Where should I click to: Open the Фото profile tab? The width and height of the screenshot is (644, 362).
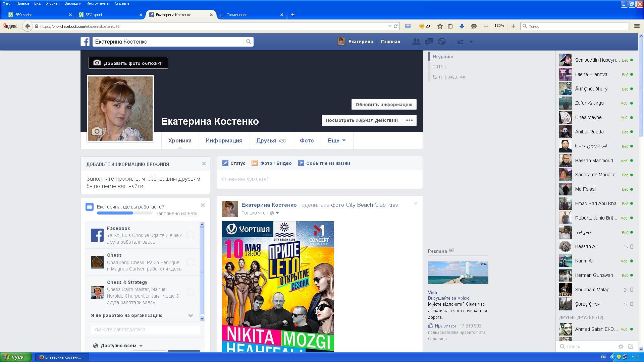(307, 140)
